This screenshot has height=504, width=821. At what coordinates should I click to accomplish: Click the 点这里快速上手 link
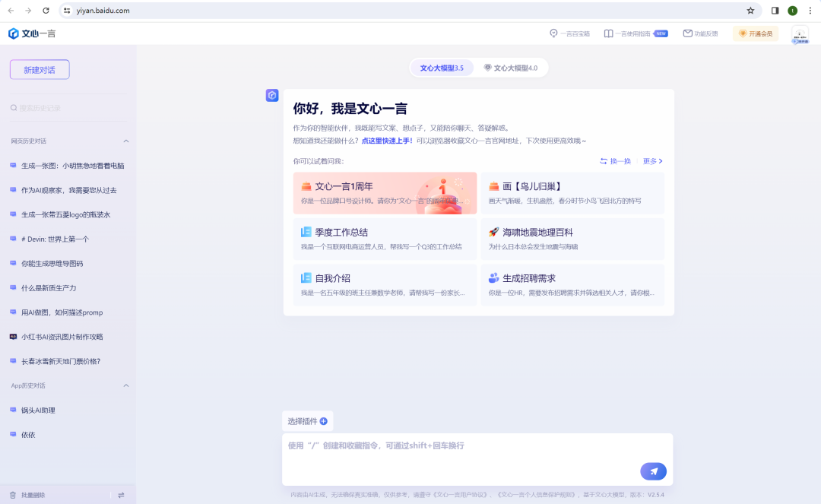387,141
